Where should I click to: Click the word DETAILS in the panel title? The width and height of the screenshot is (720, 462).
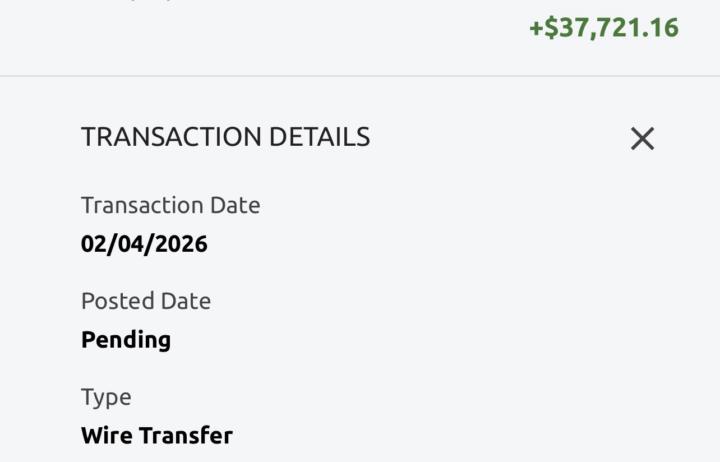point(316,137)
